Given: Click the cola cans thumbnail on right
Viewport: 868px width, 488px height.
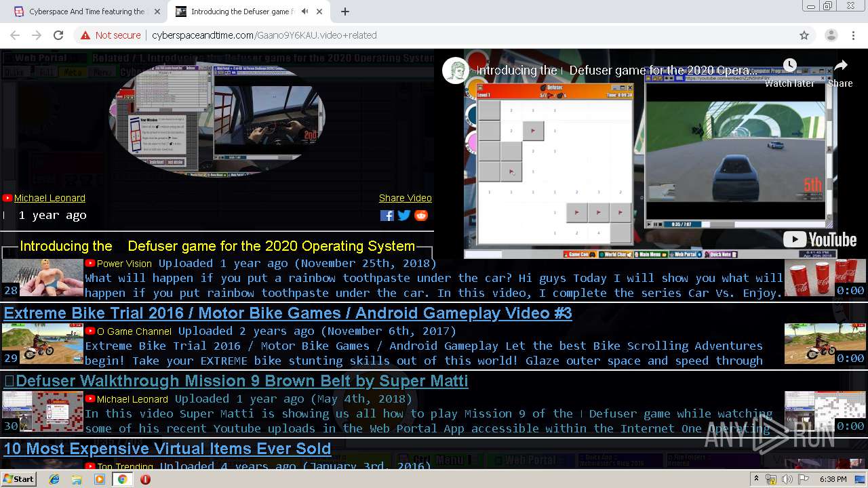Looking at the screenshot, I should click(825, 277).
